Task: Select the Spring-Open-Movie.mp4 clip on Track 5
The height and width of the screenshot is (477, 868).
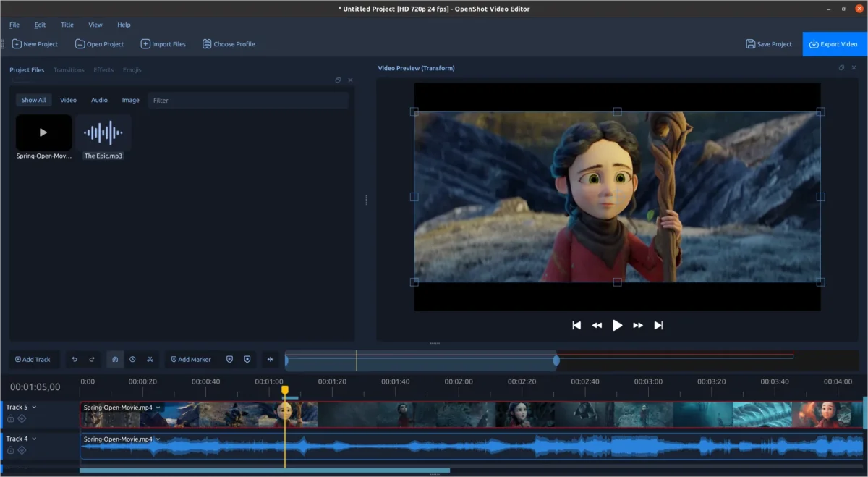Action: [x=470, y=415]
